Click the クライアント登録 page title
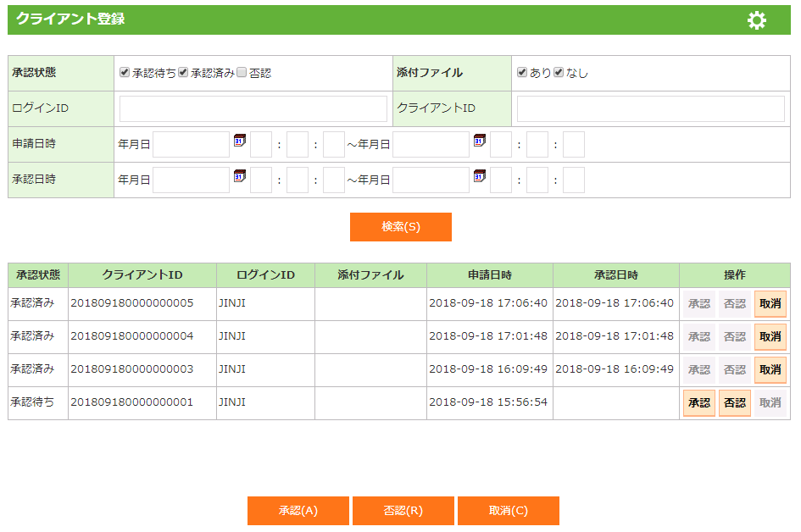This screenshot has height=532, width=801. (x=70, y=19)
